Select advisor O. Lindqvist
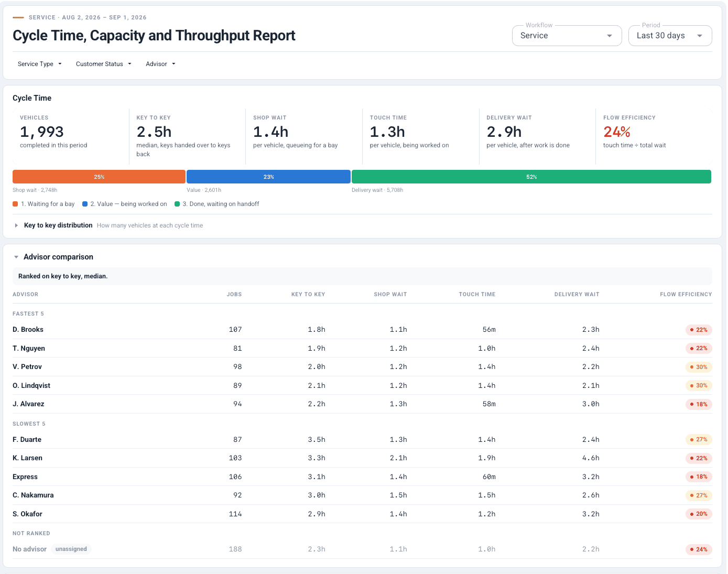 [x=31, y=386]
